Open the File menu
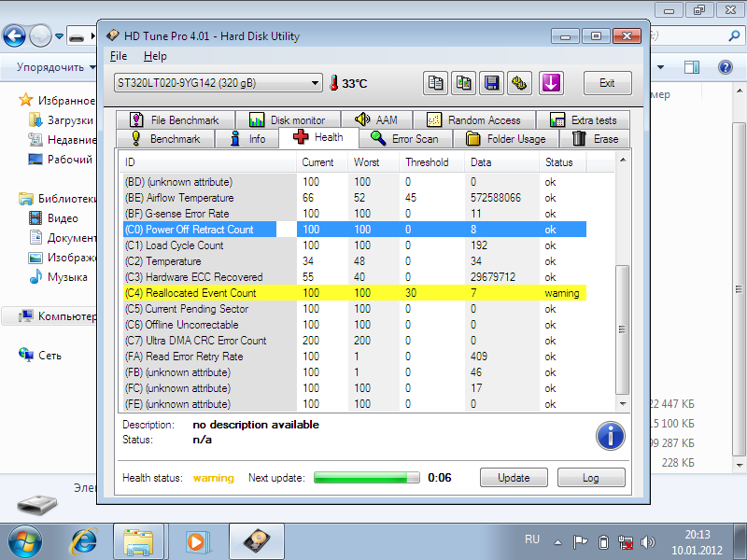This screenshot has height=560, width=747. [x=117, y=56]
